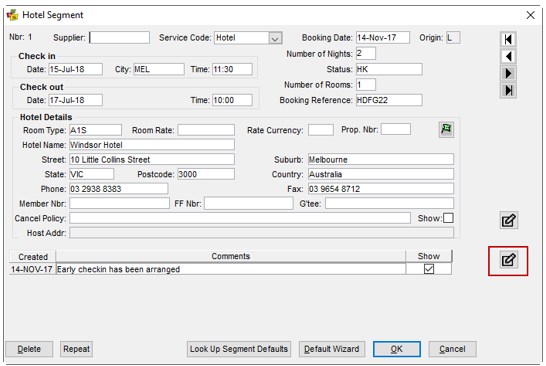Click the Hotel Name field
Image resolution: width=546 pixels, height=366 pixels.
point(152,145)
